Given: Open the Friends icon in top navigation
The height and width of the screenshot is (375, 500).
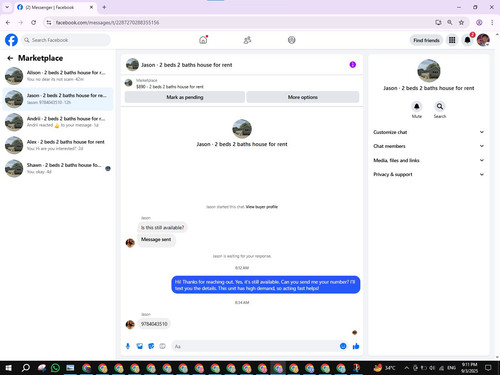Looking at the screenshot, I should (247, 40).
